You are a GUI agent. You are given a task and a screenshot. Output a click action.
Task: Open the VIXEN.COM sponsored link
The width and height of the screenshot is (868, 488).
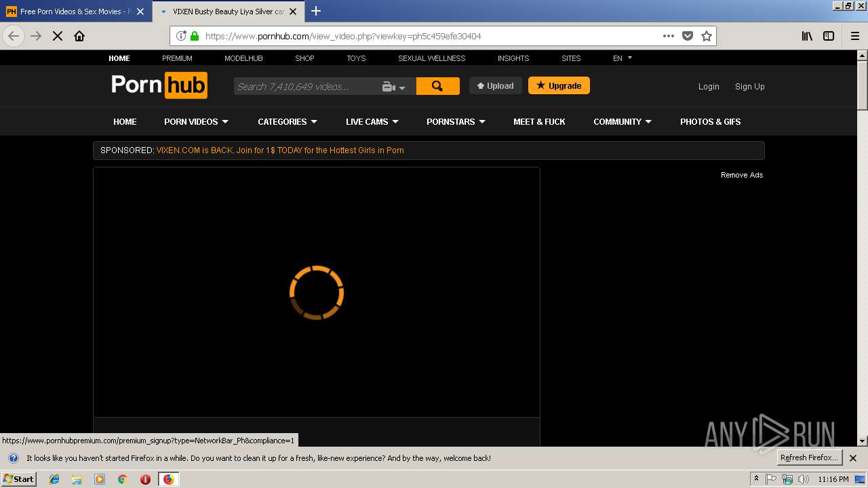coord(280,150)
